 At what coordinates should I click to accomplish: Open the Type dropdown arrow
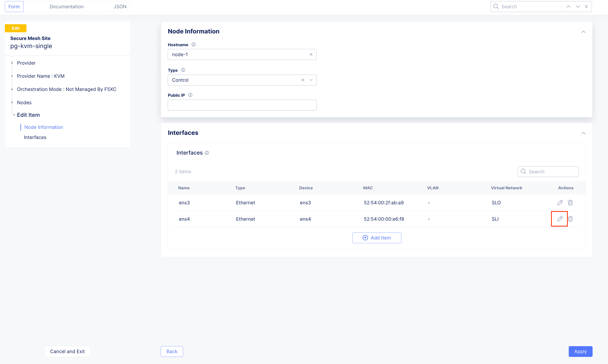pos(311,80)
